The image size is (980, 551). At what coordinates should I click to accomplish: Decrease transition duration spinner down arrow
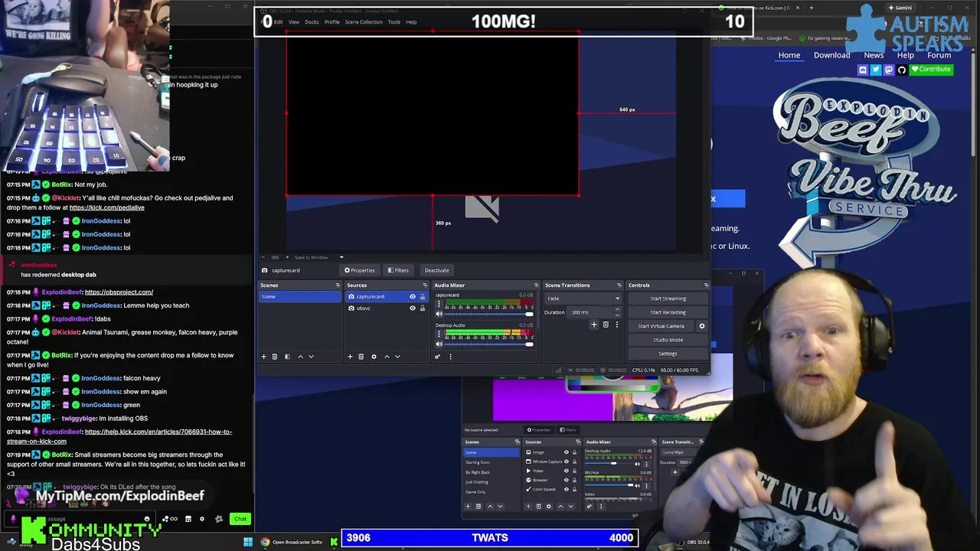point(617,315)
